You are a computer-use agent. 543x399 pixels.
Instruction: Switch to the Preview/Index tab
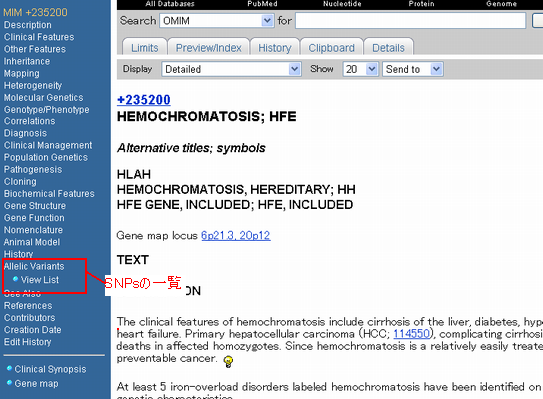[x=208, y=48]
